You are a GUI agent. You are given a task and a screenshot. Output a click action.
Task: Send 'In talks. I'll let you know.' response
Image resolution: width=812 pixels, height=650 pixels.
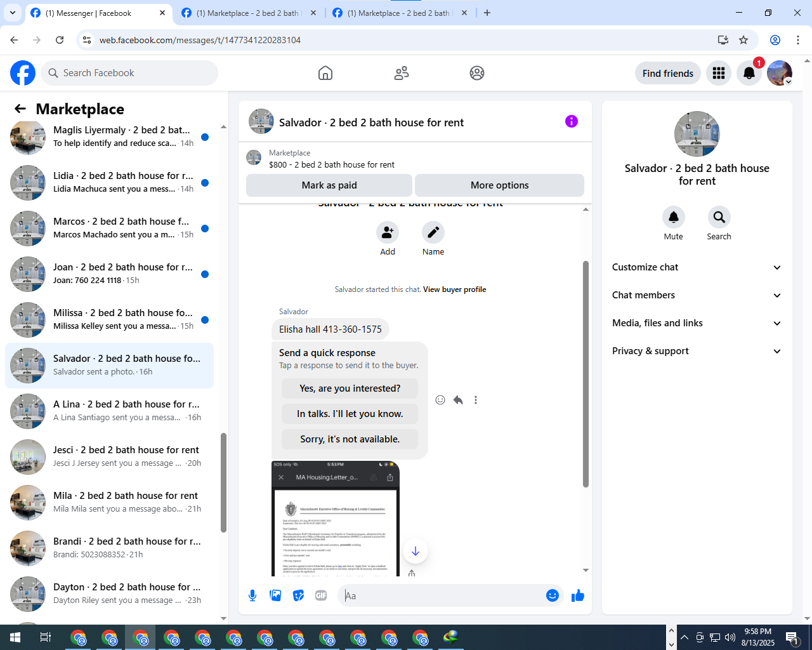350,414
